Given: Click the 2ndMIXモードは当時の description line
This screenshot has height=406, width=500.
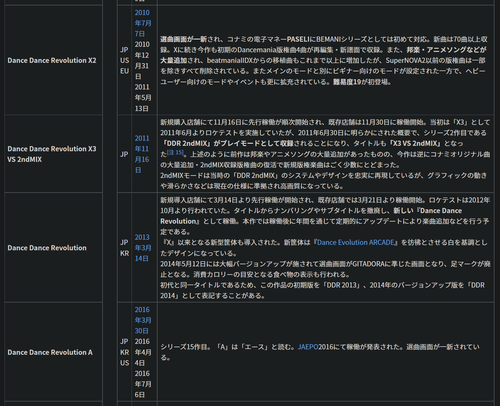Looking at the screenshot, I should tap(323, 175).
